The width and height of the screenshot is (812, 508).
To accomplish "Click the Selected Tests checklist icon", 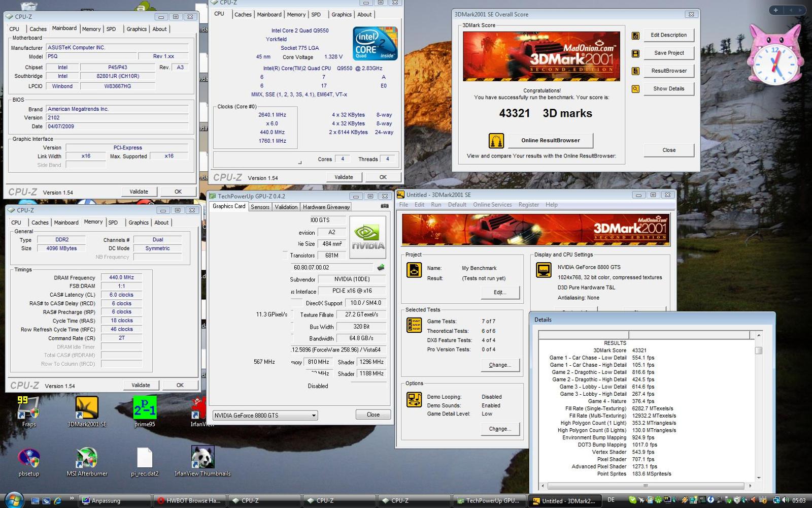I will coord(414,325).
